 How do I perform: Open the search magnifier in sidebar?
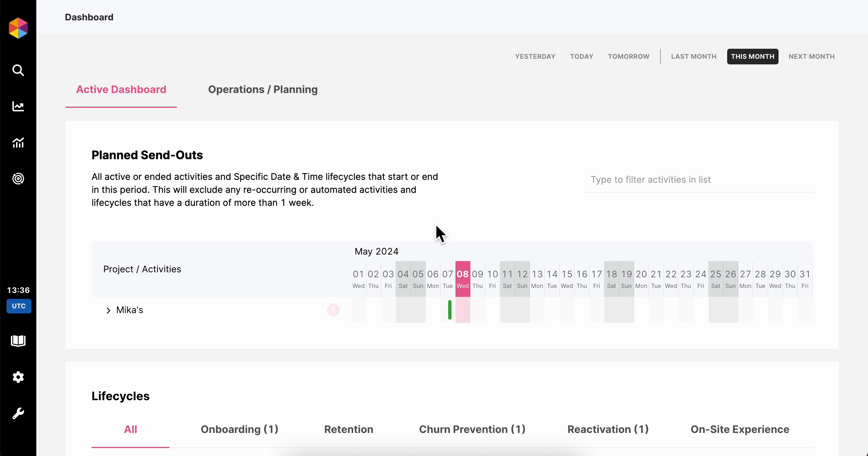pyautogui.click(x=18, y=70)
